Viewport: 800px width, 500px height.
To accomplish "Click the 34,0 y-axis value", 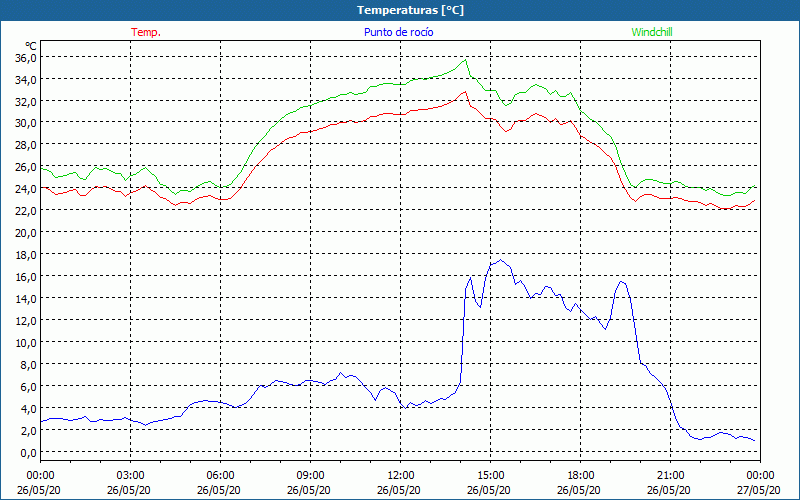I will point(26,80).
